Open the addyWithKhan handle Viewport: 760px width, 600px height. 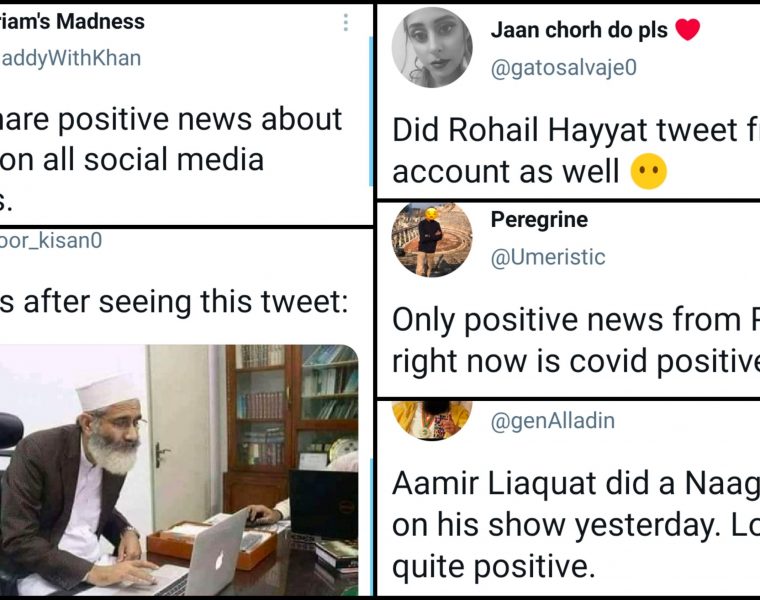71,58
